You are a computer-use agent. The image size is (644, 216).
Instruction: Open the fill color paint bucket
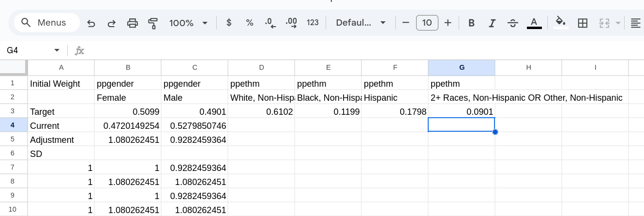pyautogui.click(x=561, y=22)
